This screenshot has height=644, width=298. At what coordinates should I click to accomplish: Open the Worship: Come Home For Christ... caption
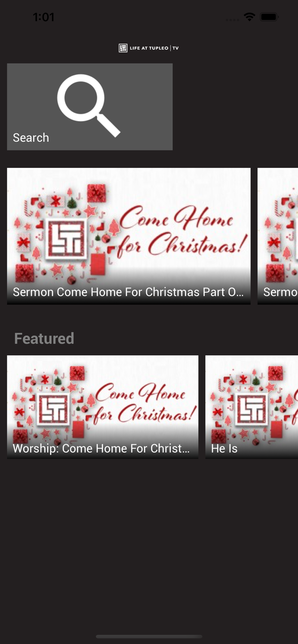click(x=101, y=448)
